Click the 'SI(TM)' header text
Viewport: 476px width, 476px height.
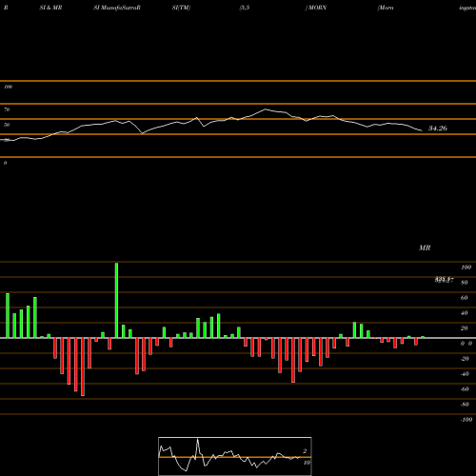181,8
